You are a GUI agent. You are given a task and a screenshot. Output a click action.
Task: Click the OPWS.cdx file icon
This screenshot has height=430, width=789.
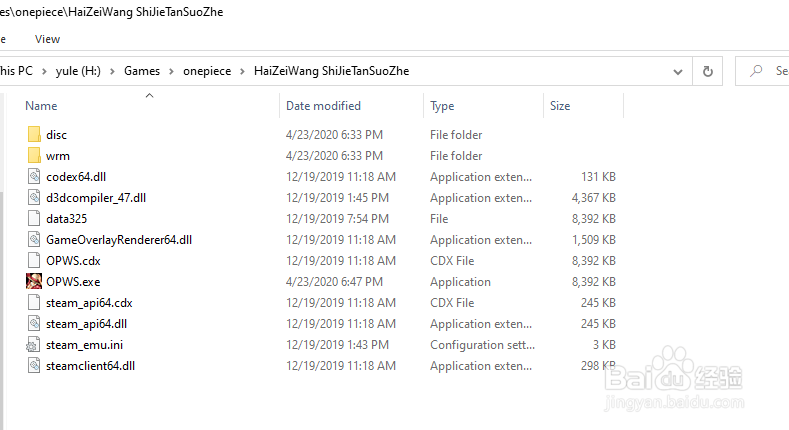[x=34, y=261]
